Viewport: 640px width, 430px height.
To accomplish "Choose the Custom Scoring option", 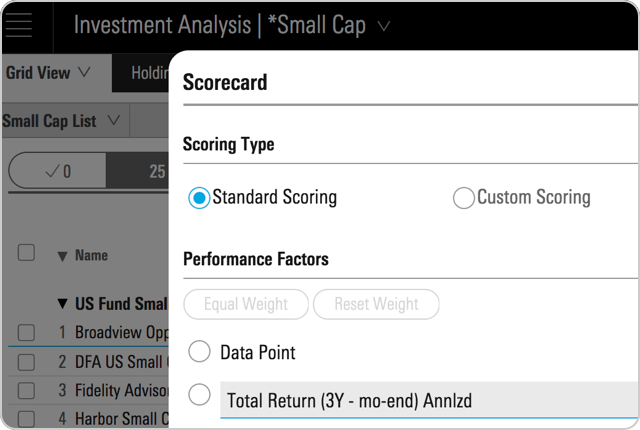I will (x=464, y=198).
